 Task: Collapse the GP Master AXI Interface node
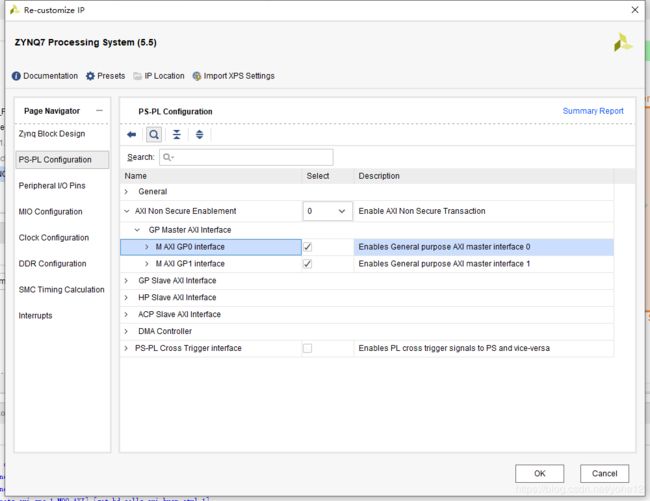coord(137,230)
